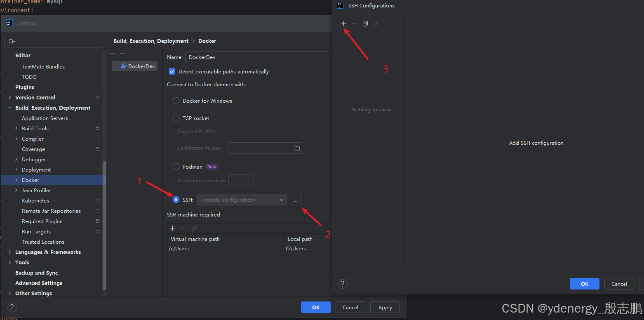644x320 pixels.
Task: Add a Docker connection with plus icon
Action: pyautogui.click(x=112, y=54)
